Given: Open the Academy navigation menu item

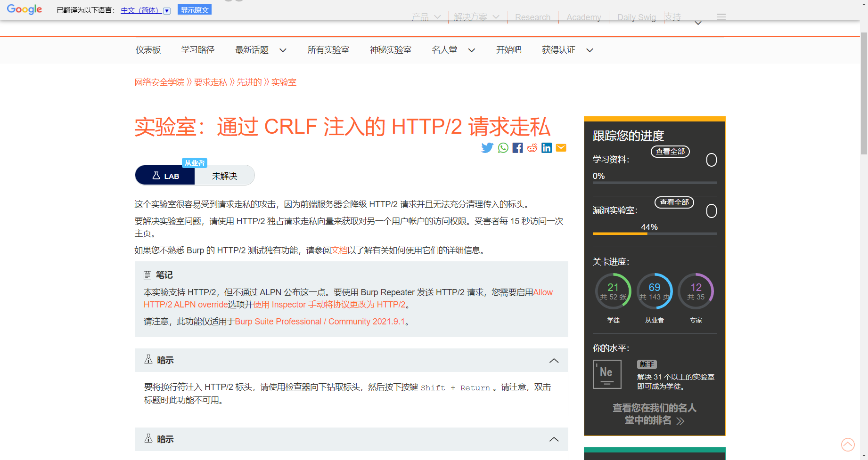Looking at the screenshot, I should click(x=583, y=17).
